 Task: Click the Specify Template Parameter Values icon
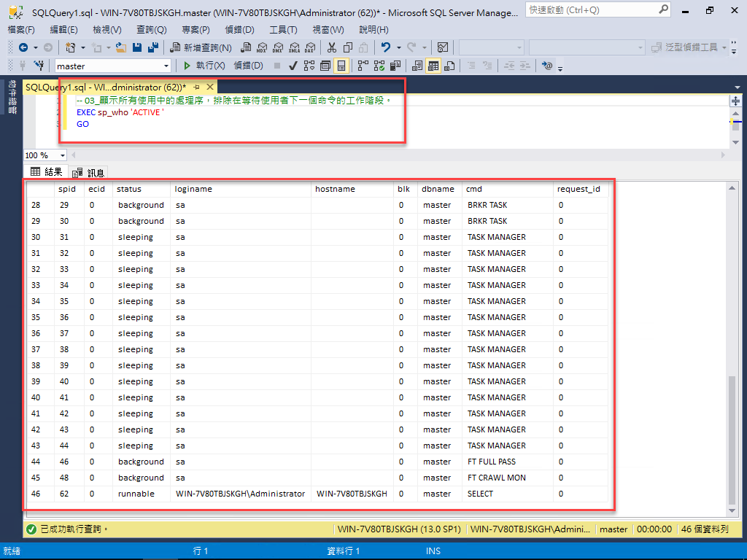click(547, 65)
